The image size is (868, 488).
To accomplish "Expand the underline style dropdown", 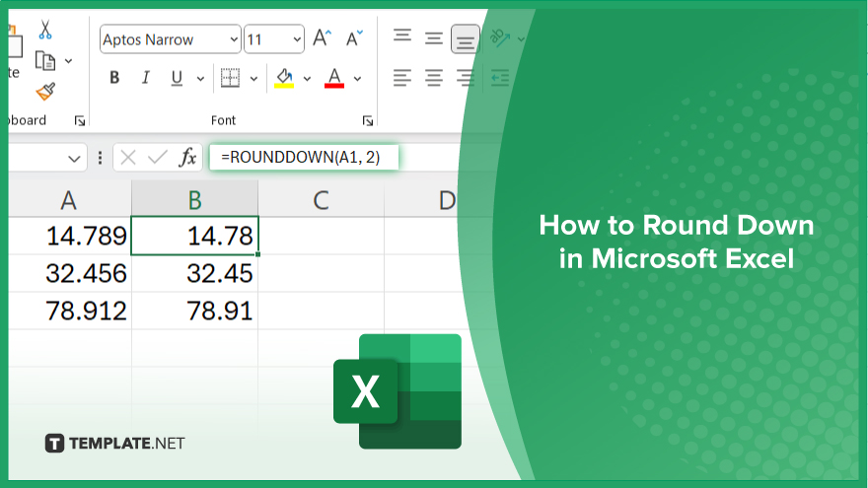I will [x=200, y=79].
